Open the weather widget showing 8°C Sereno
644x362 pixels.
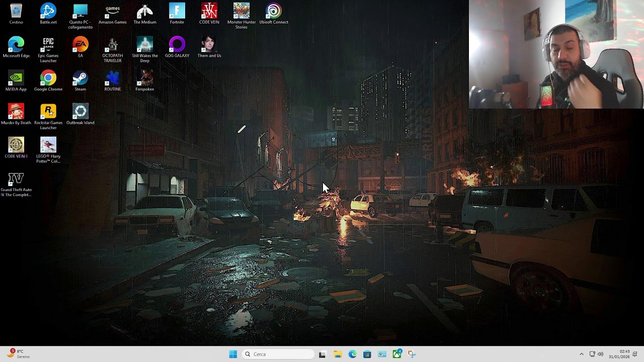click(18, 354)
